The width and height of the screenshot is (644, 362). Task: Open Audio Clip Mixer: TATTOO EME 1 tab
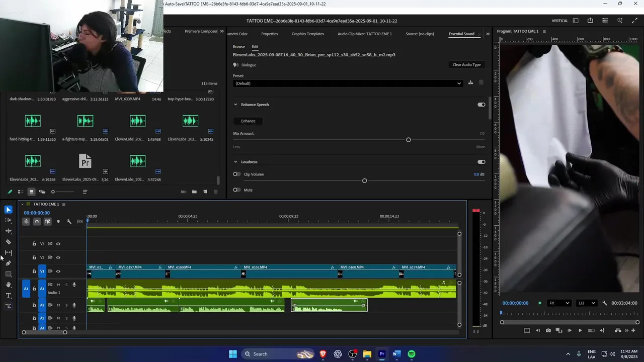point(365,34)
